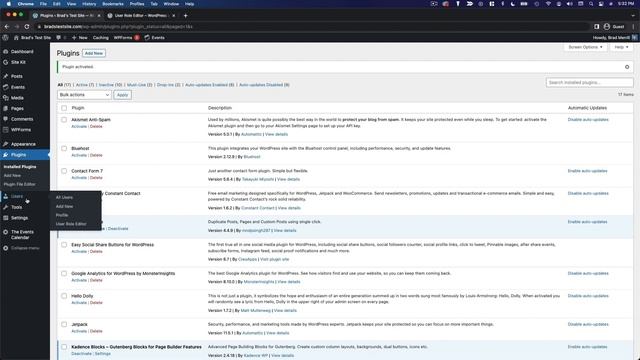Open Profile from the Users flyout

click(x=62, y=215)
